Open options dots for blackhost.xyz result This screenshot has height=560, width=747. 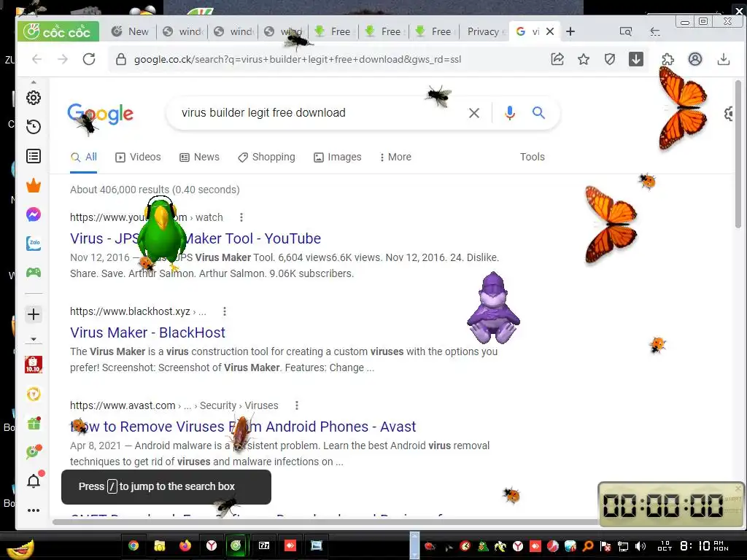click(225, 311)
